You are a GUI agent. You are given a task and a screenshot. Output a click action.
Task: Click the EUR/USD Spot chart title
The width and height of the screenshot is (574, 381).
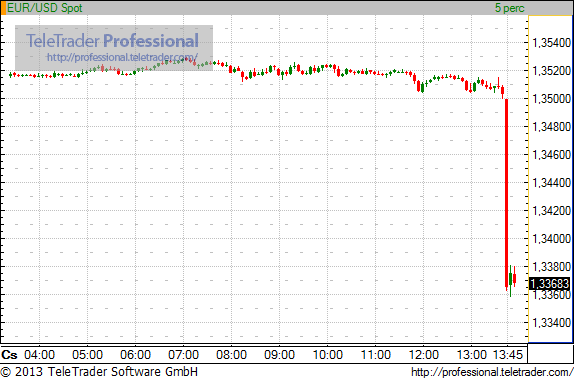click(45, 8)
